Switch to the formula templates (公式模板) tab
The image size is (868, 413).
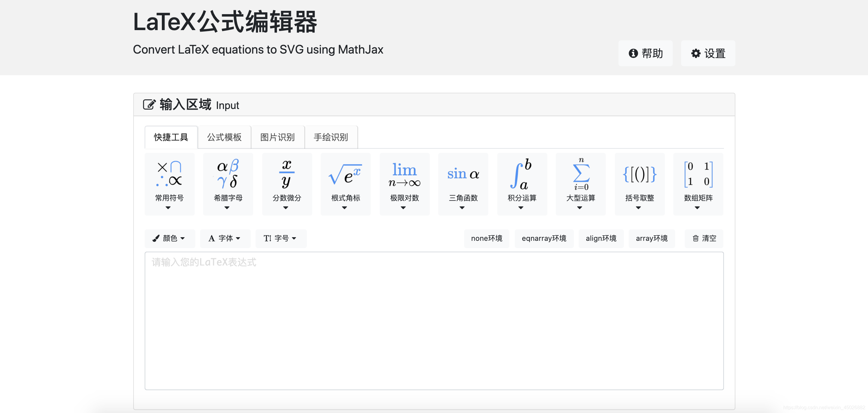pos(224,137)
